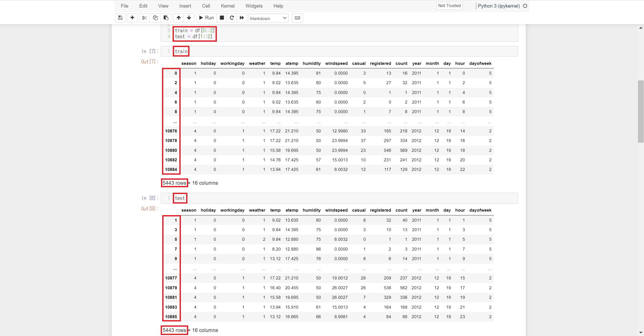Restart the kernel using the toolbar
The width and height of the screenshot is (644, 336).
pyautogui.click(x=232, y=18)
